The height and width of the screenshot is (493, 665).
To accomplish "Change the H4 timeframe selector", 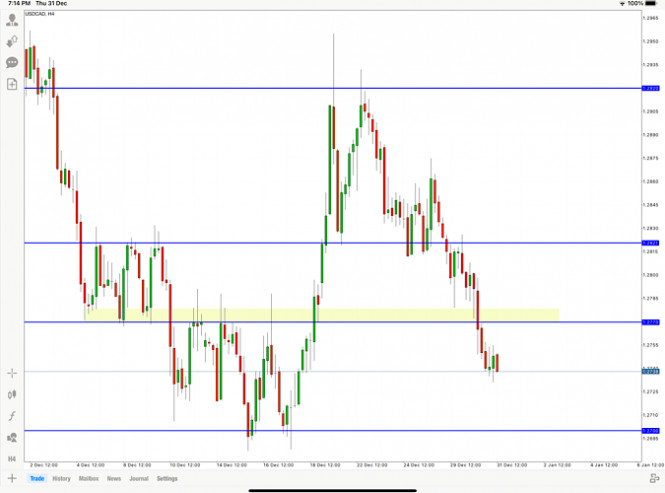I will 12,459.
